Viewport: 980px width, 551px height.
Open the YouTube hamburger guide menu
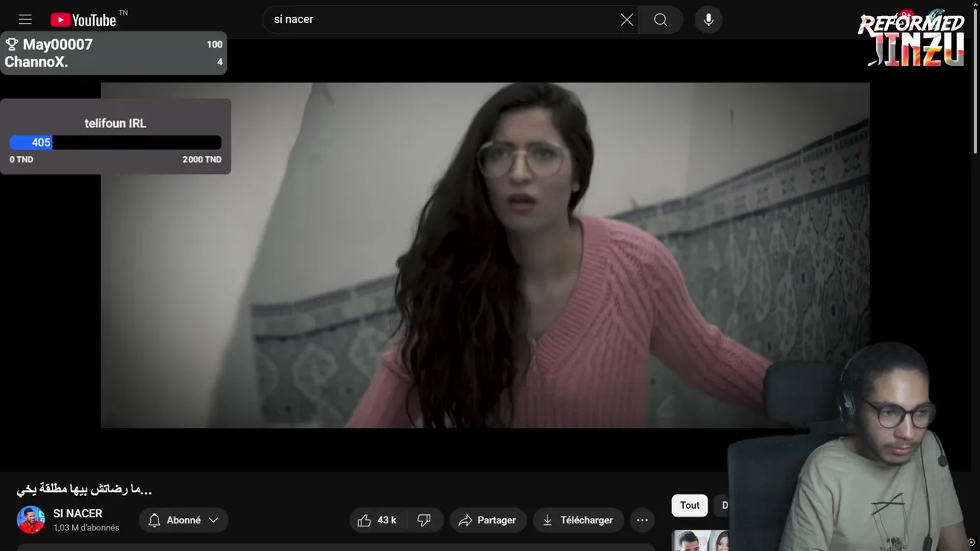[25, 20]
